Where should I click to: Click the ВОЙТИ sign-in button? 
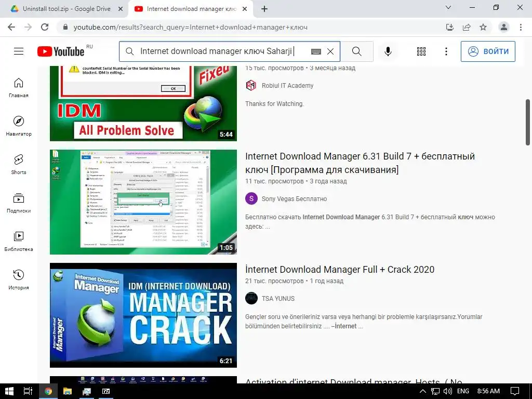[488, 51]
